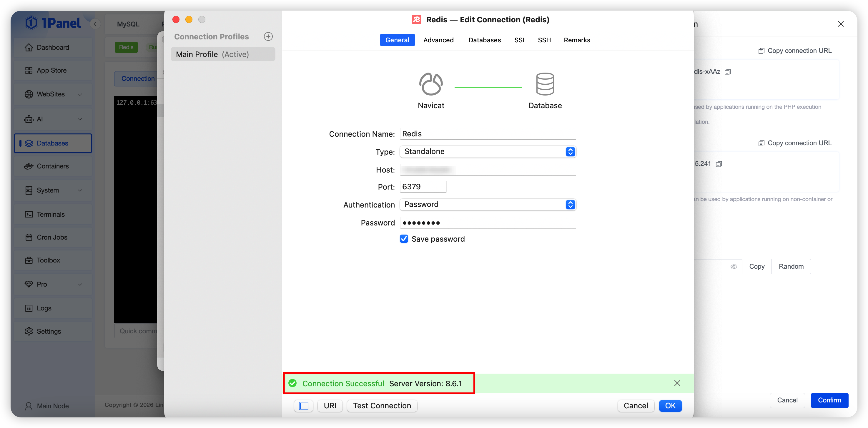Click into the Port field
This screenshot has height=428, width=868.
coord(423,187)
